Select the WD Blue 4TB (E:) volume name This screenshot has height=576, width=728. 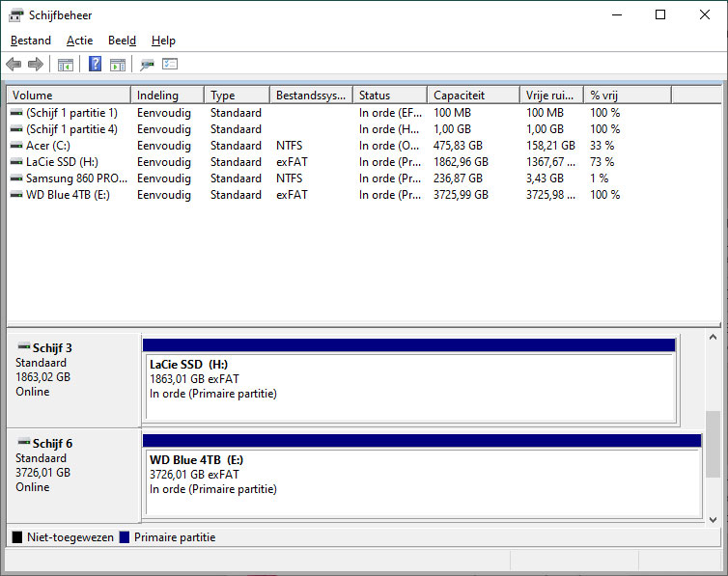tap(68, 195)
